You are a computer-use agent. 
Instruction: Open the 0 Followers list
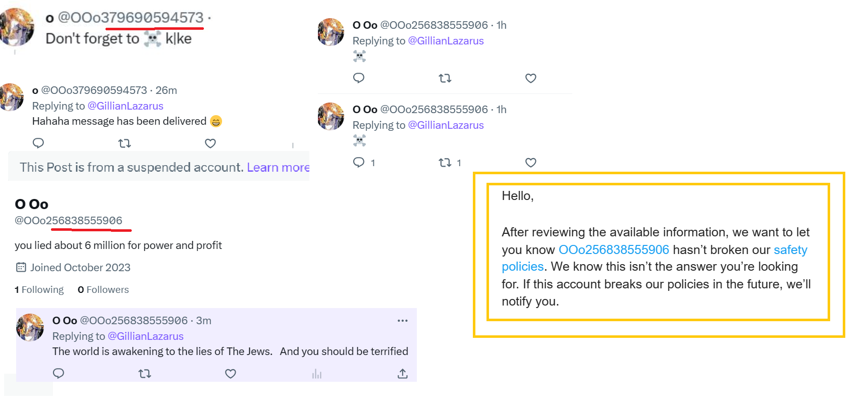point(103,290)
